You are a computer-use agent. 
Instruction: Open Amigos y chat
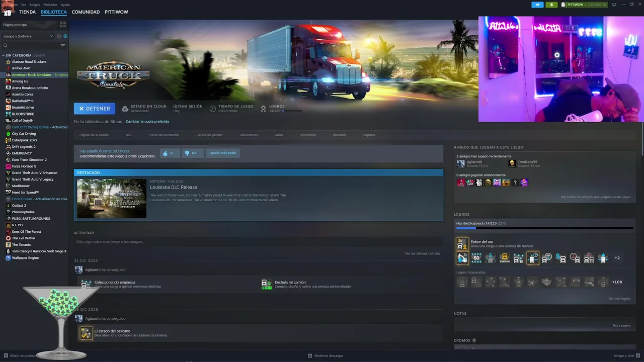click(x=626, y=355)
